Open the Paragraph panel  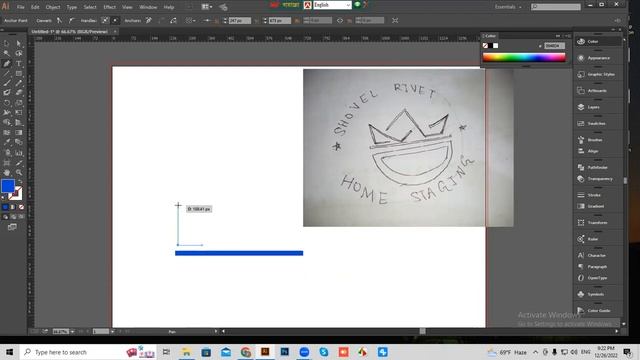(x=598, y=267)
